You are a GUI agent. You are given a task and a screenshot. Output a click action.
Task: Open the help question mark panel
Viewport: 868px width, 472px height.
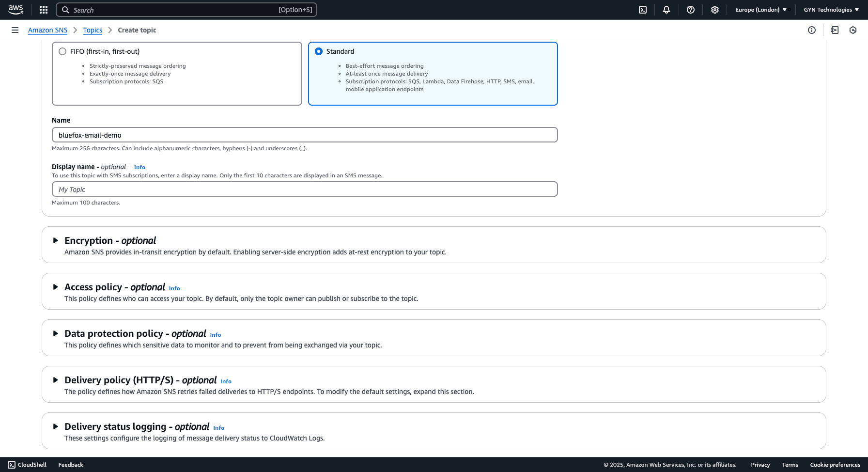pos(691,10)
